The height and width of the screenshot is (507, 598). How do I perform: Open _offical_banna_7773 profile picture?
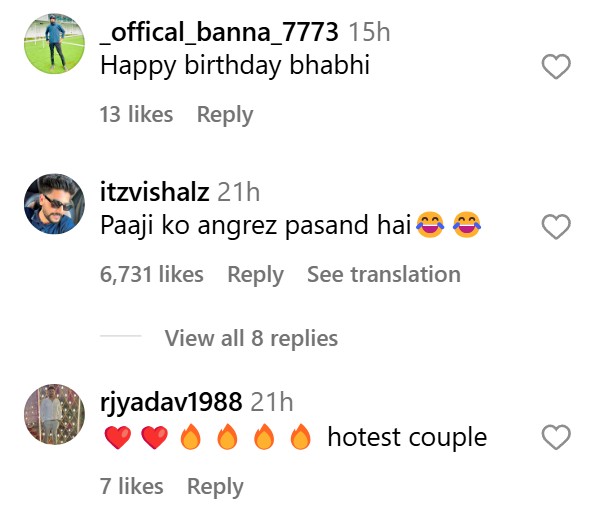coord(55,43)
